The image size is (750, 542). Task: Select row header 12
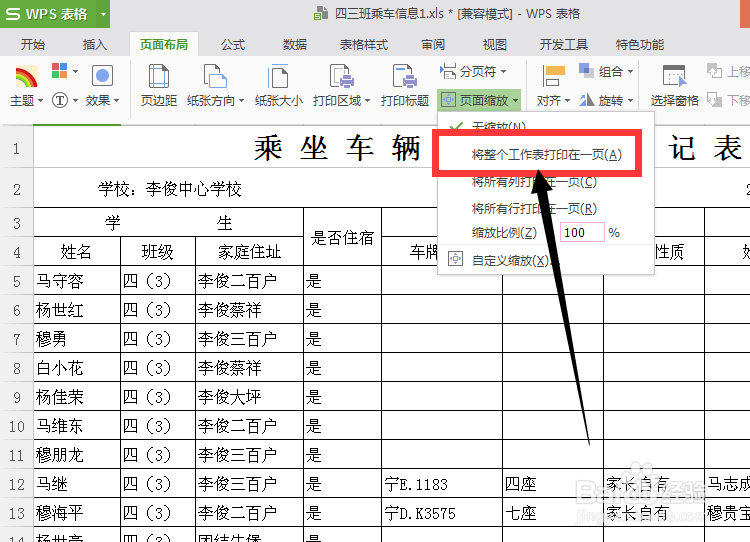pyautogui.click(x=17, y=484)
